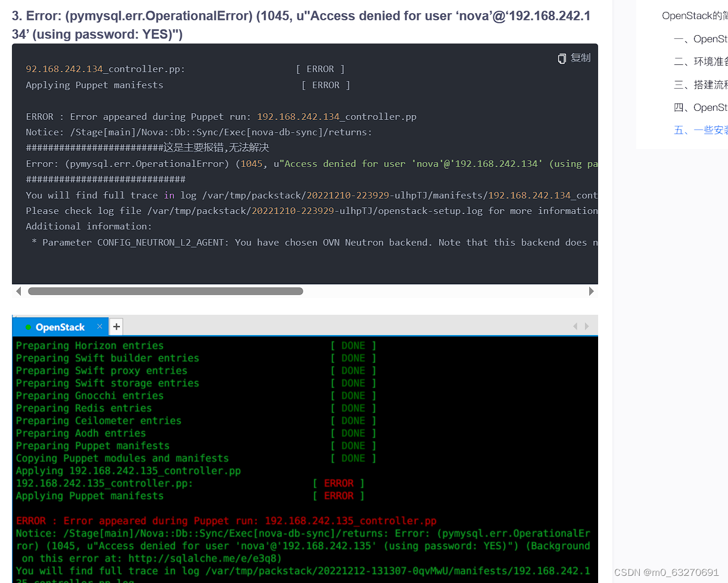This screenshot has height=583, width=728.
Task: Click the tab scroll left arrow in terminal
Action: click(575, 327)
